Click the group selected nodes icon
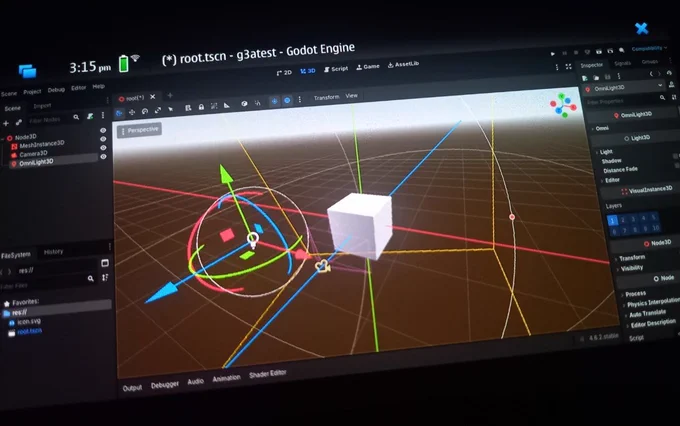This screenshot has width=680, height=426. pos(214,106)
